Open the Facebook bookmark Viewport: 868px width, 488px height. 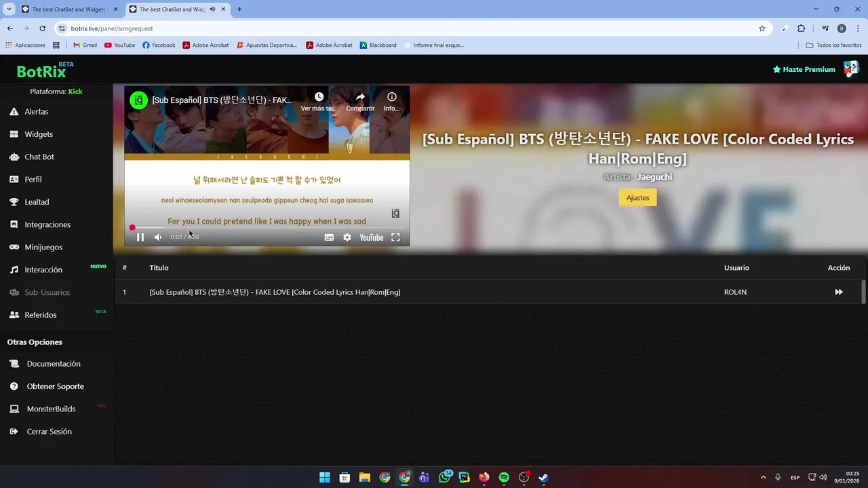[159, 45]
